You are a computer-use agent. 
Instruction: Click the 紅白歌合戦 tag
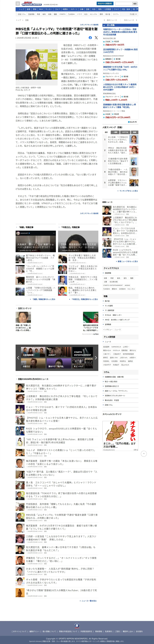[114, 282]
